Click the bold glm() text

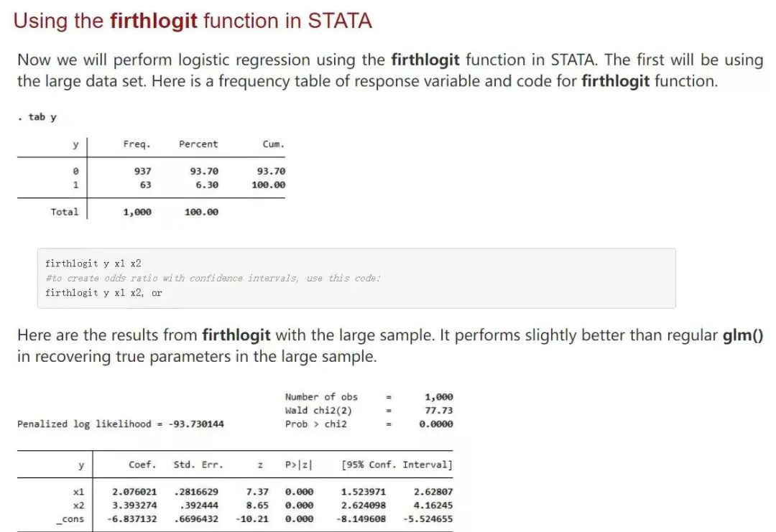pyautogui.click(x=743, y=335)
